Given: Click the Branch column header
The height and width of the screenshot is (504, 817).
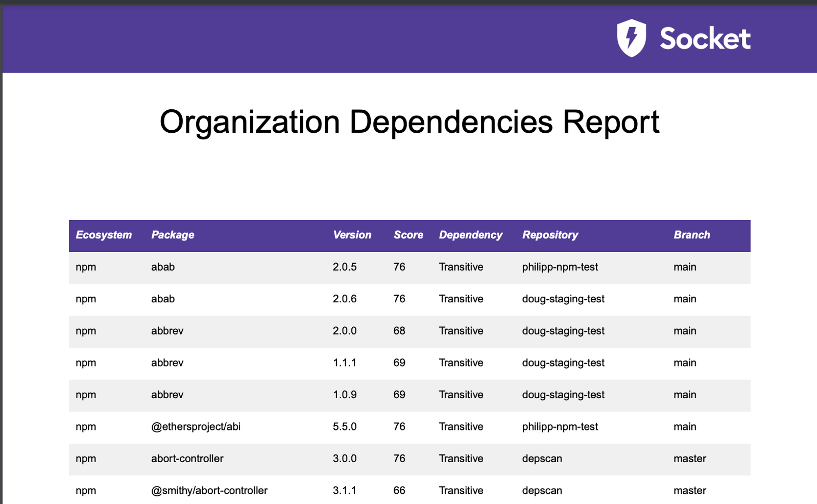Looking at the screenshot, I should point(692,235).
